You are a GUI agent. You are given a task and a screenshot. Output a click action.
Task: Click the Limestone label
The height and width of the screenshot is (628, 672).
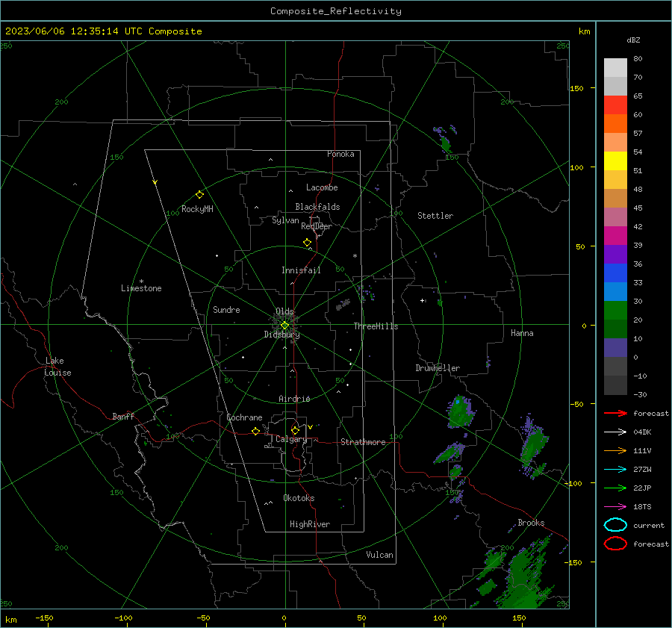pos(141,288)
